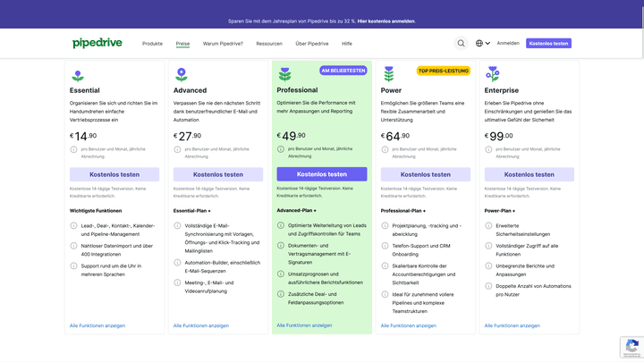Start Power plan Kostenlos testen
Image resolution: width=644 pixels, height=362 pixels.
(x=426, y=174)
